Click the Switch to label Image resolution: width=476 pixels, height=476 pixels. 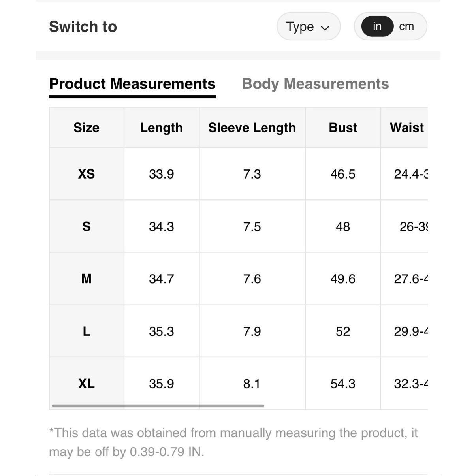coord(83,26)
